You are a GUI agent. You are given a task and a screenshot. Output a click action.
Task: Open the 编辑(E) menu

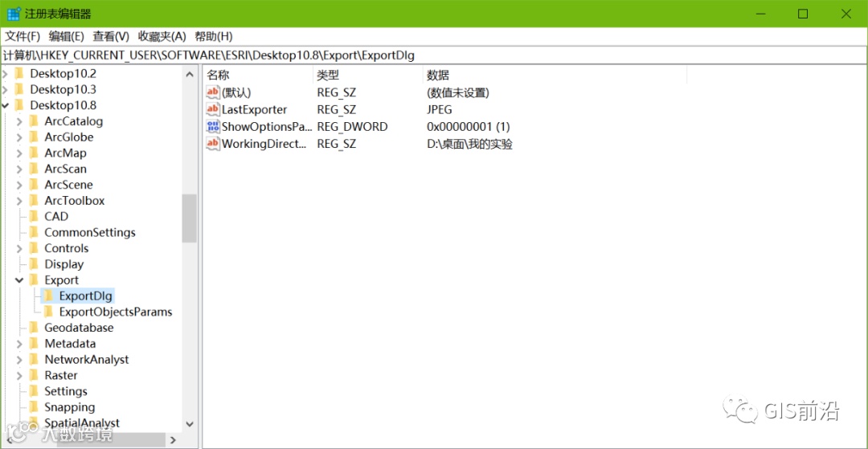[67, 36]
